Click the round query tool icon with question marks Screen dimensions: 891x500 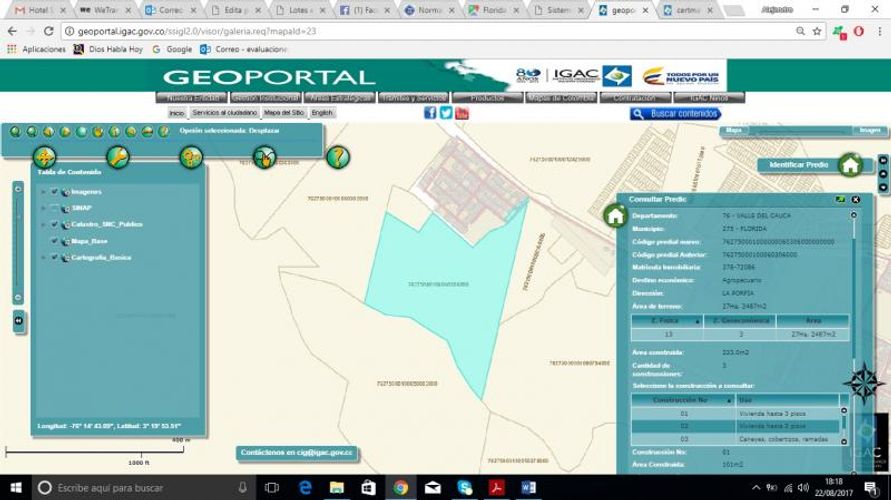point(191,157)
